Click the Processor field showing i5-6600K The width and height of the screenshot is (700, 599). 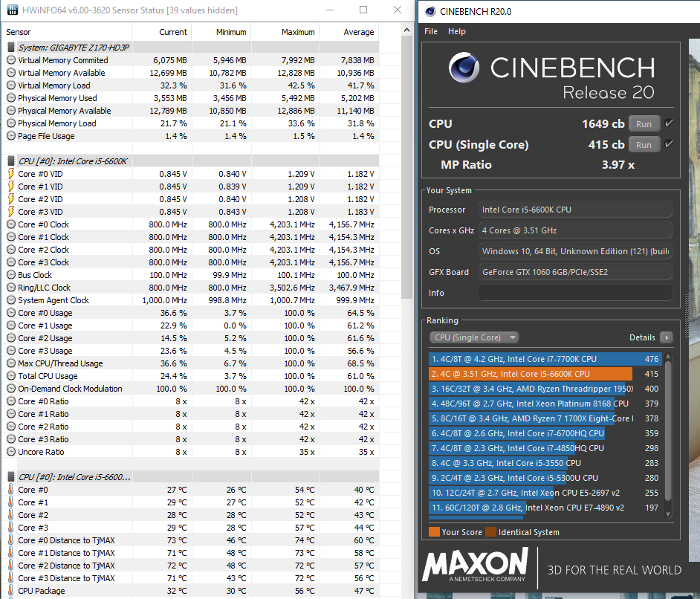coord(575,210)
